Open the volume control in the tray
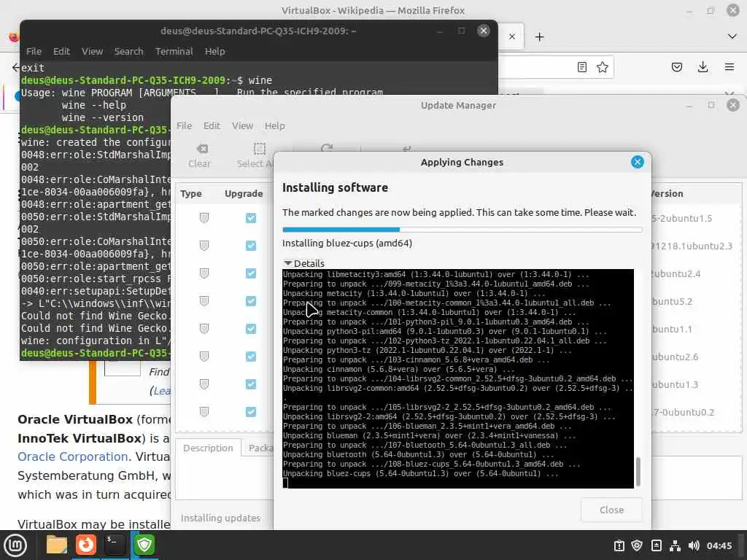747x560 pixels. (x=694, y=545)
